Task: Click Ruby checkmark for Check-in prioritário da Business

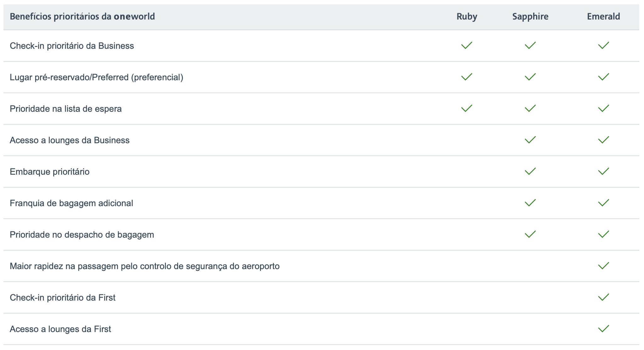Action: [466, 45]
